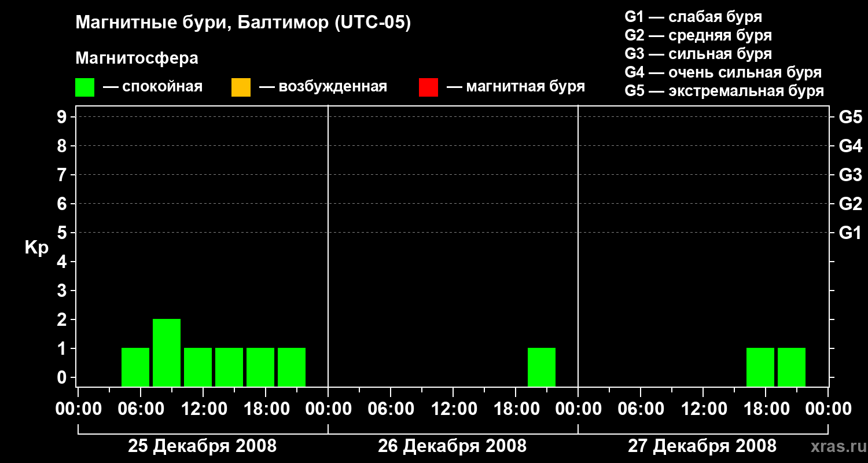Select the 'G2 — средняя буря' legend line
Screen dimensions: 868x463
tap(698, 35)
